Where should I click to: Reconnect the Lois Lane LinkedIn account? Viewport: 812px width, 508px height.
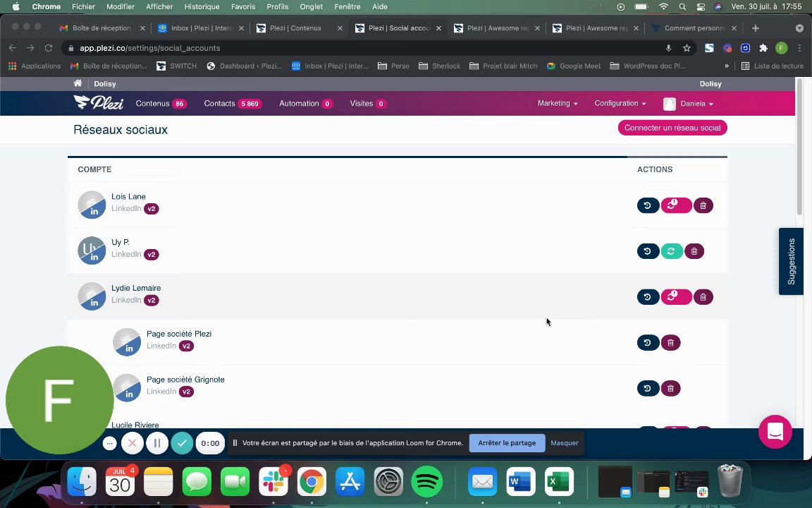(677, 205)
